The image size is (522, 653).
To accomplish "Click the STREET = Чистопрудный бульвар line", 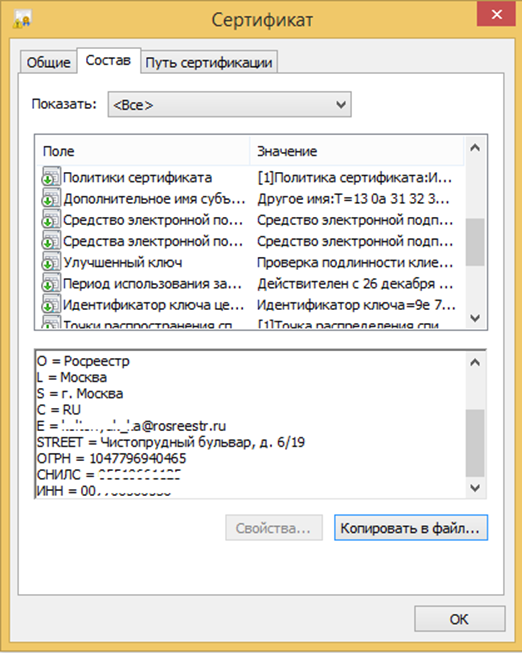I will [x=171, y=442].
